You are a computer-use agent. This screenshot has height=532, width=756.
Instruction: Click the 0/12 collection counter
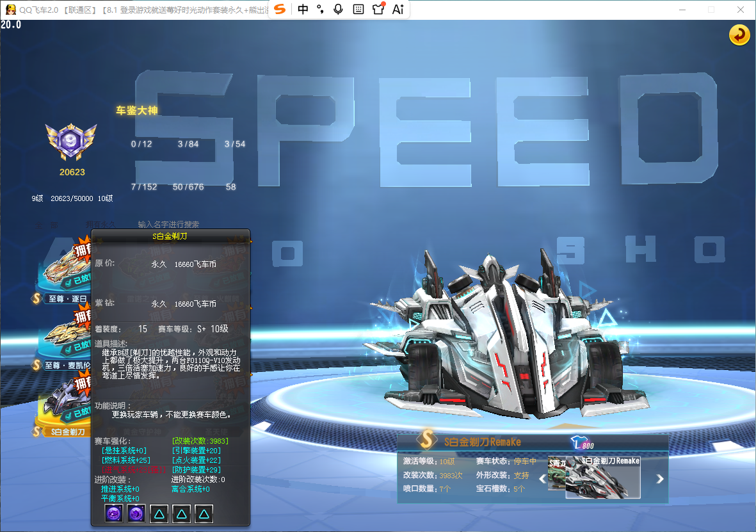(x=141, y=144)
